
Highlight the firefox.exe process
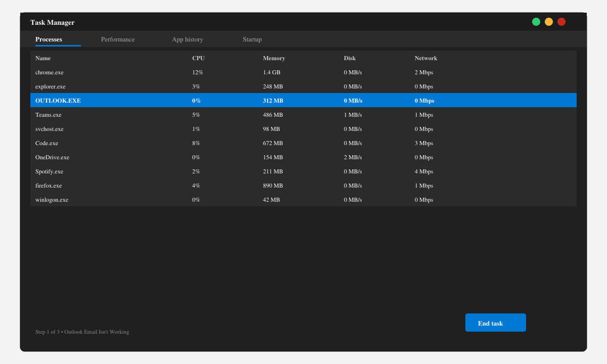pyautogui.click(x=303, y=186)
